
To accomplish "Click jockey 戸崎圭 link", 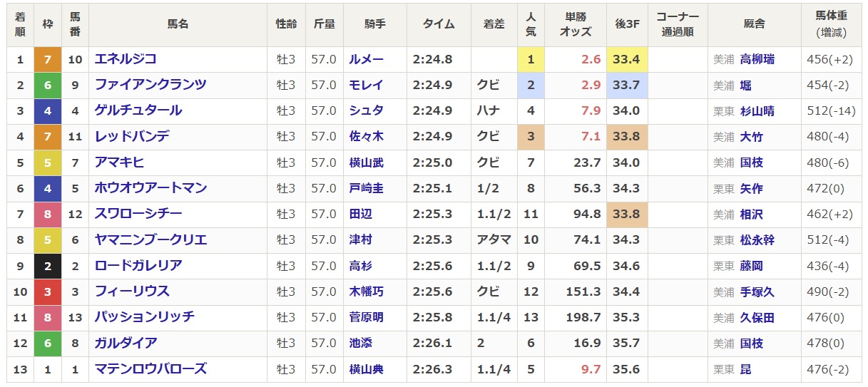I will click(x=366, y=188).
